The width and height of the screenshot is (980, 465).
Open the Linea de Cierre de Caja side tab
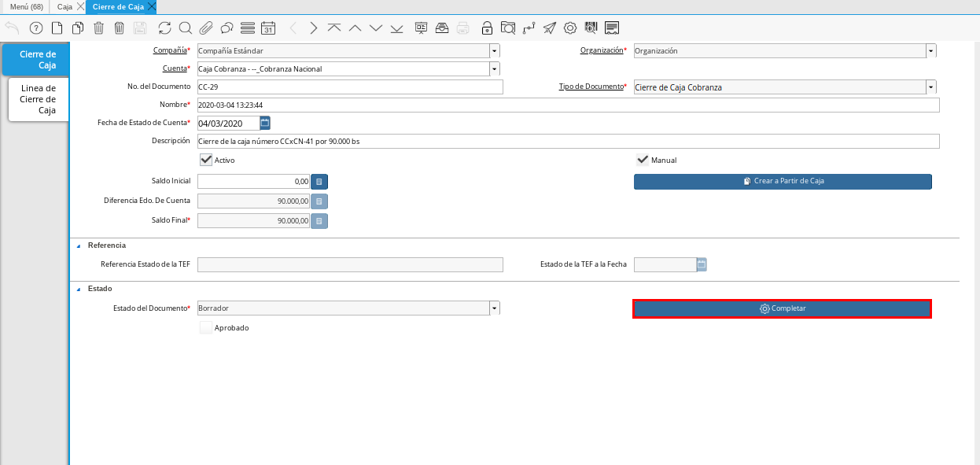39,99
